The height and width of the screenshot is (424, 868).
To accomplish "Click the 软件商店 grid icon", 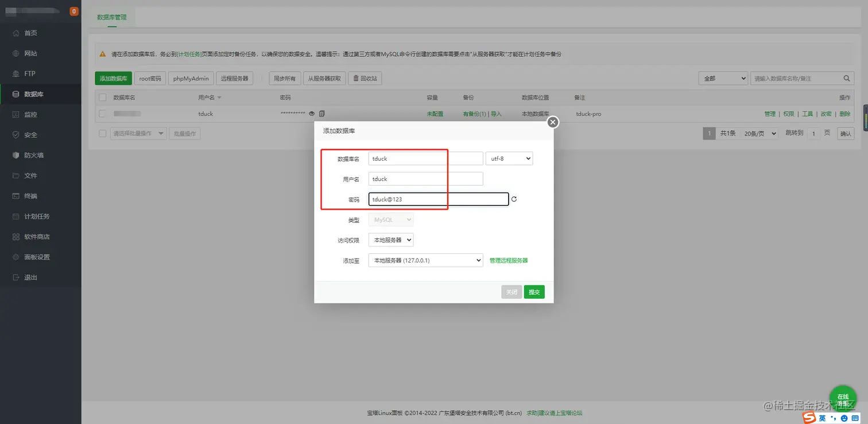I will point(16,237).
